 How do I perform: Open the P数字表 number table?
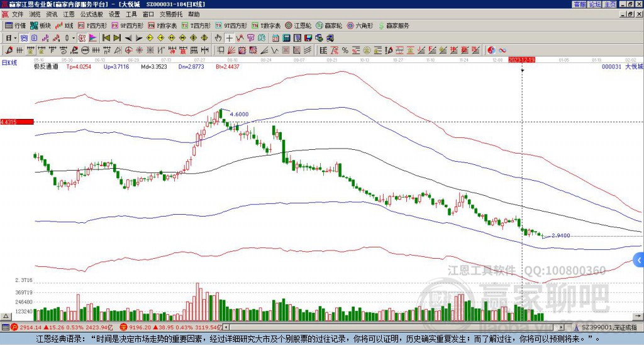162,25
